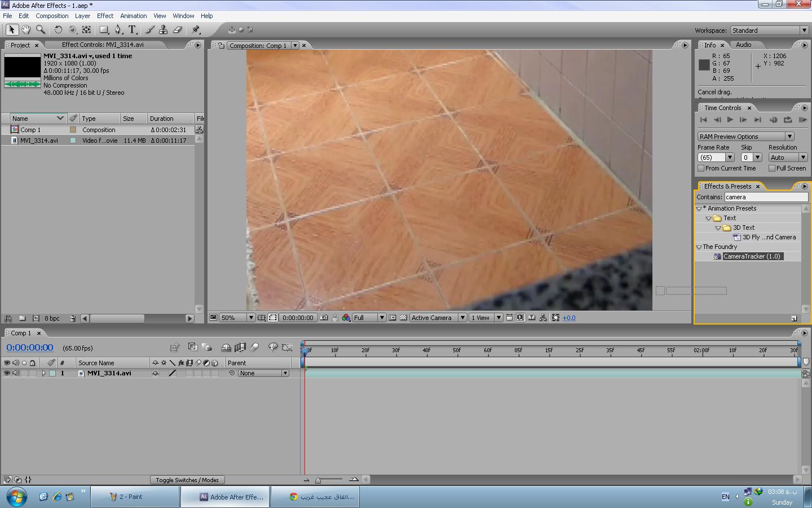This screenshot has height=508, width=812.
Task: Click the 8 bpc color depth button
Action: click(52, 318)
